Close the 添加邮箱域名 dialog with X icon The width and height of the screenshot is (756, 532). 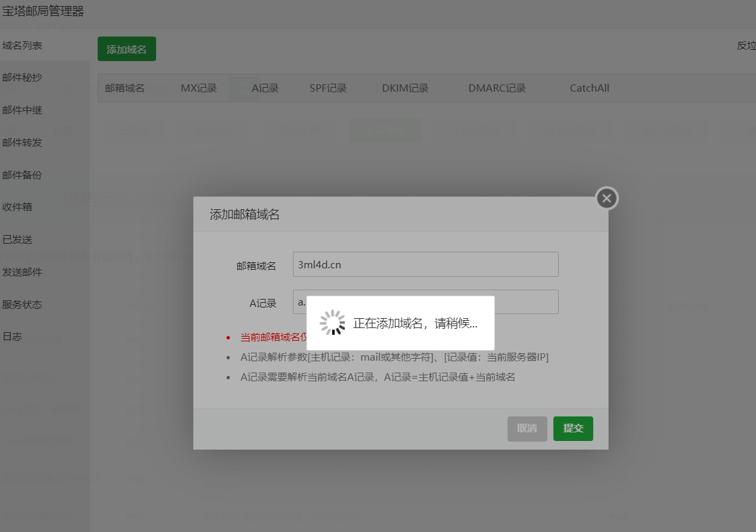[x=607, y=198]
